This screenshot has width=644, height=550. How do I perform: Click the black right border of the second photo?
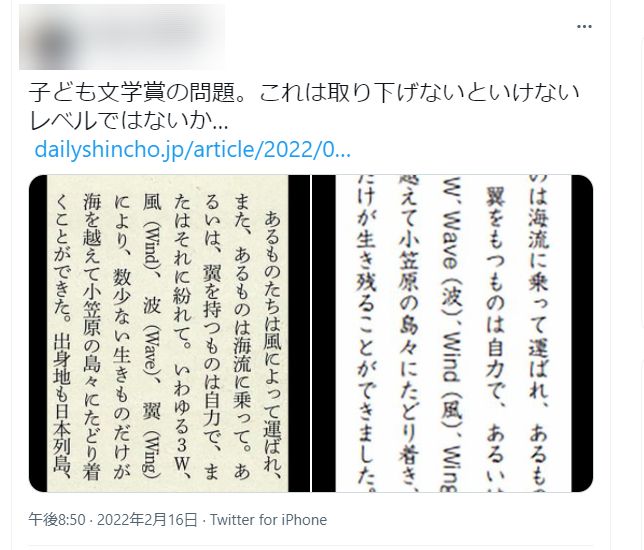[582, 333]
